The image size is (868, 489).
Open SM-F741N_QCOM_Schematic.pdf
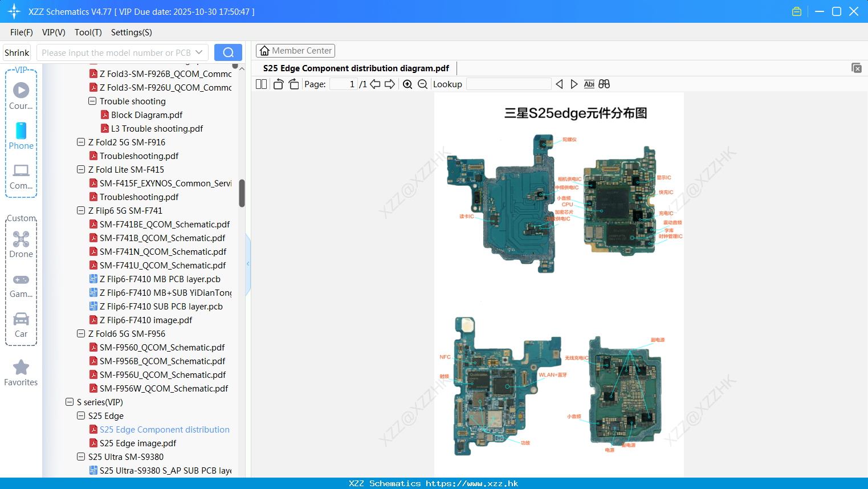[163, 251]
